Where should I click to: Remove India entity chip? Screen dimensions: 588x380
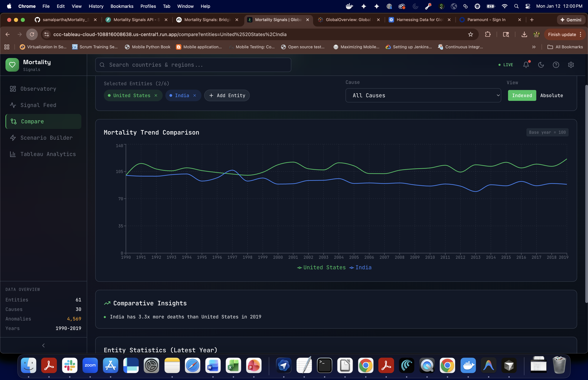click(195, 95)
